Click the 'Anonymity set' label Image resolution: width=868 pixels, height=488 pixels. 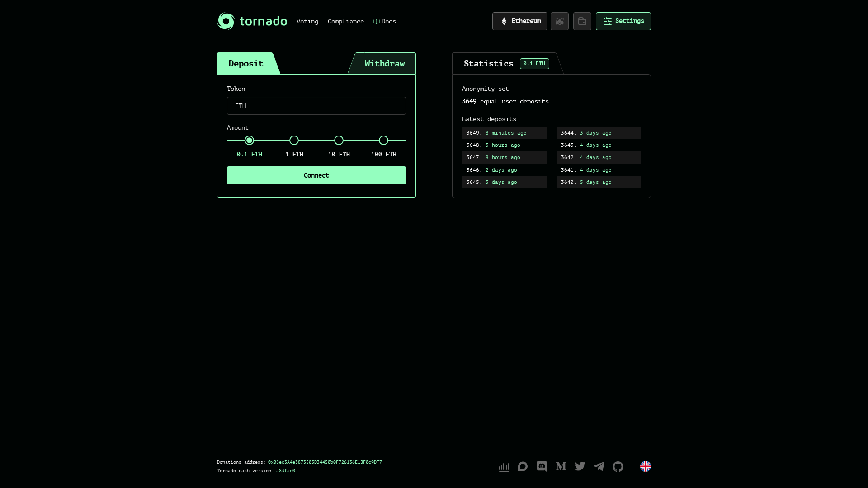(x=486, y=89)
